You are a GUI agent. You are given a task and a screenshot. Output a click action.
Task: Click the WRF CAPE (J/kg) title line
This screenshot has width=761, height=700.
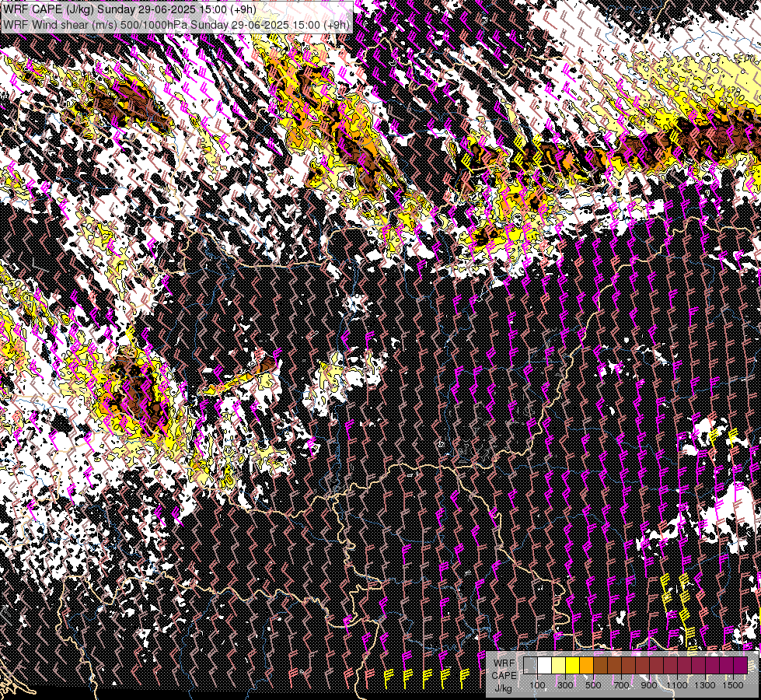tap(130, 9)
